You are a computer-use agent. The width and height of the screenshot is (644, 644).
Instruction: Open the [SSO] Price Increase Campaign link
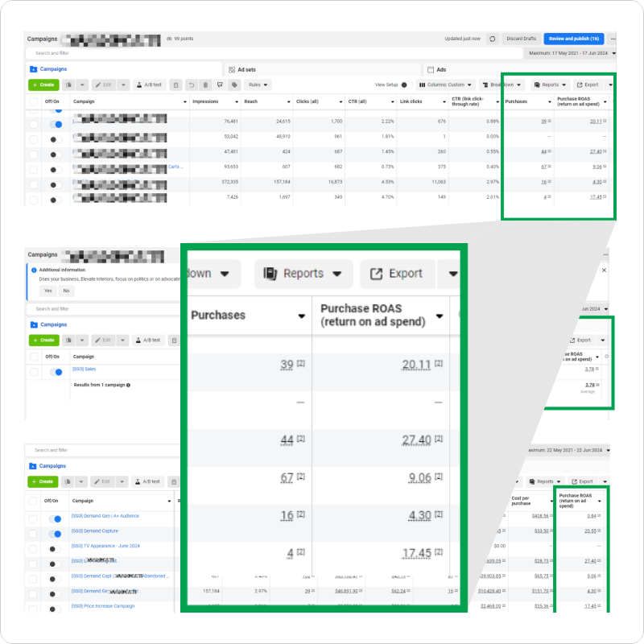pos(103,606)
